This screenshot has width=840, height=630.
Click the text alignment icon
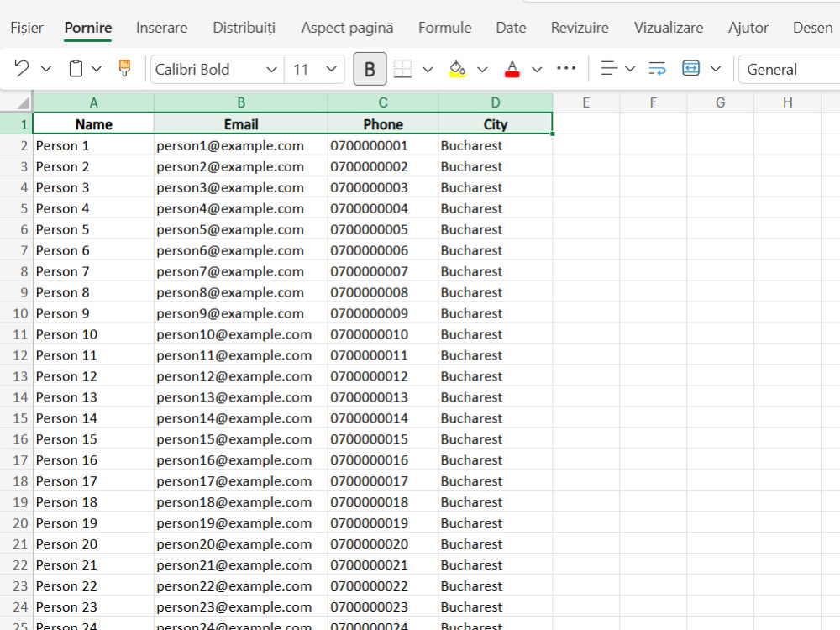pyautogui.click(x=608, y=69)
